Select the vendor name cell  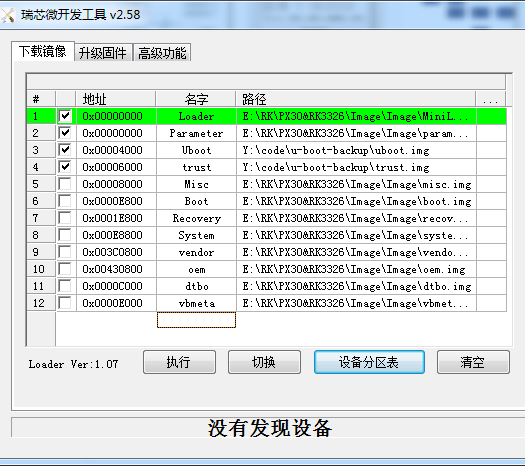[196, 252]
